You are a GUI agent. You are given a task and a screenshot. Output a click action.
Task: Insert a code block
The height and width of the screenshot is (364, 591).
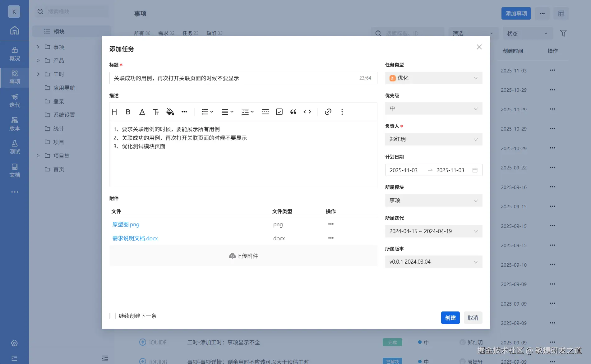point(307,112)
